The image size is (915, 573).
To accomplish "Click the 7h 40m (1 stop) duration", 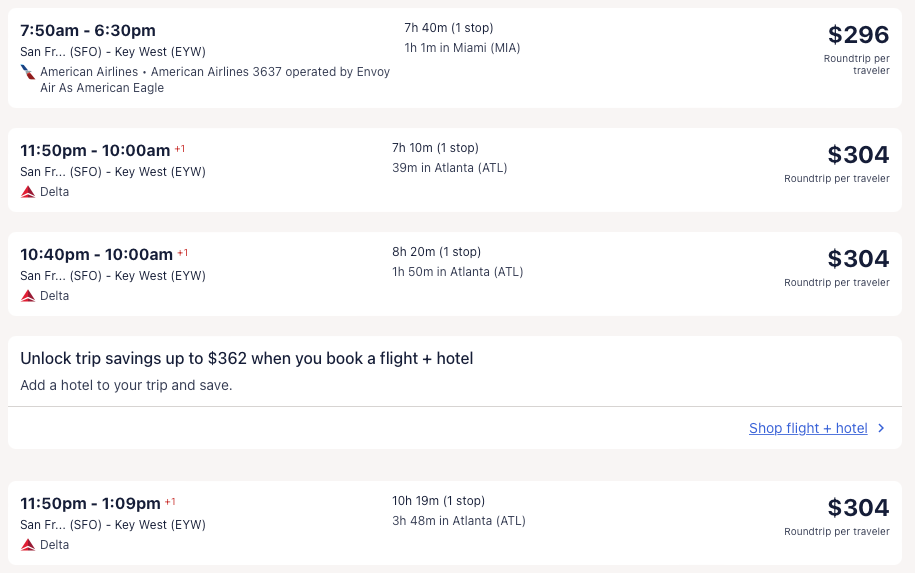I will (448, 28).
